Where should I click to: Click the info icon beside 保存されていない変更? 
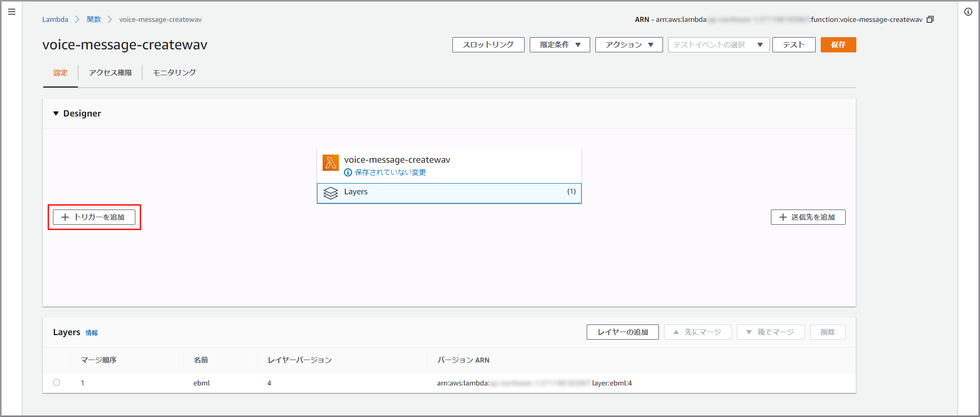(x=348, y=172)
